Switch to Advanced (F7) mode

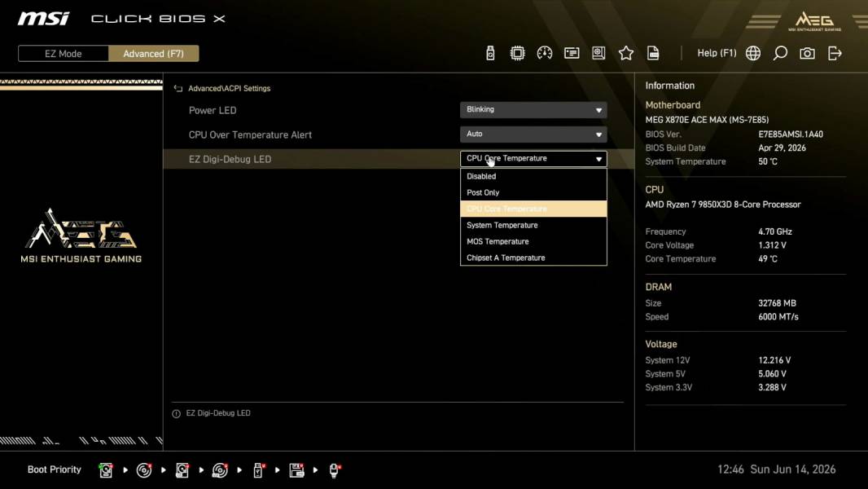(153, 54)
